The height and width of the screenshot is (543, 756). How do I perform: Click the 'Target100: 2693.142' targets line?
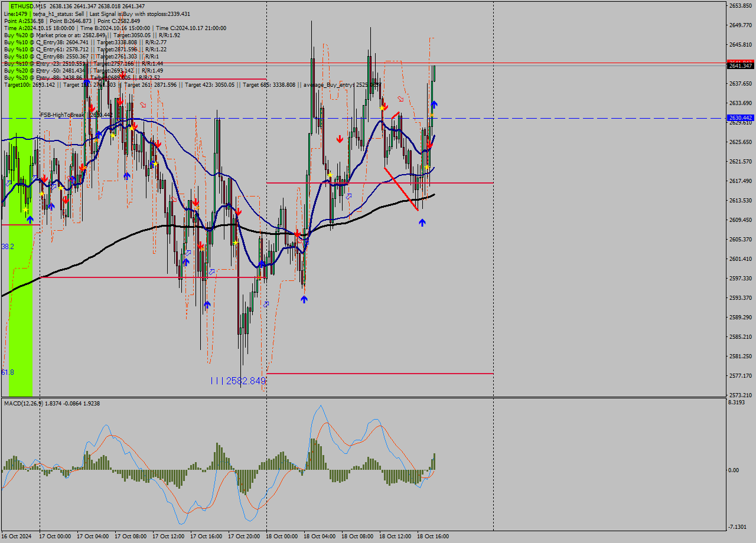tap(193, 84)
